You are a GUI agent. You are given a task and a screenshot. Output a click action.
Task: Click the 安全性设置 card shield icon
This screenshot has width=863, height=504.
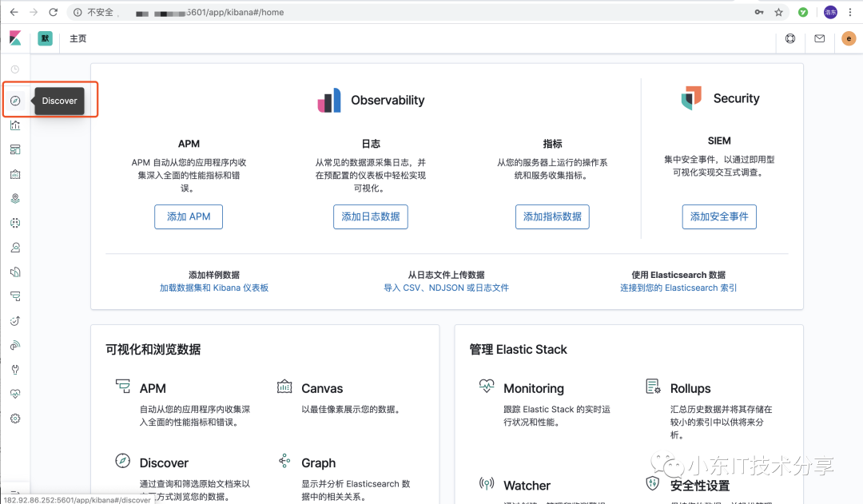(x=653, y=483)
